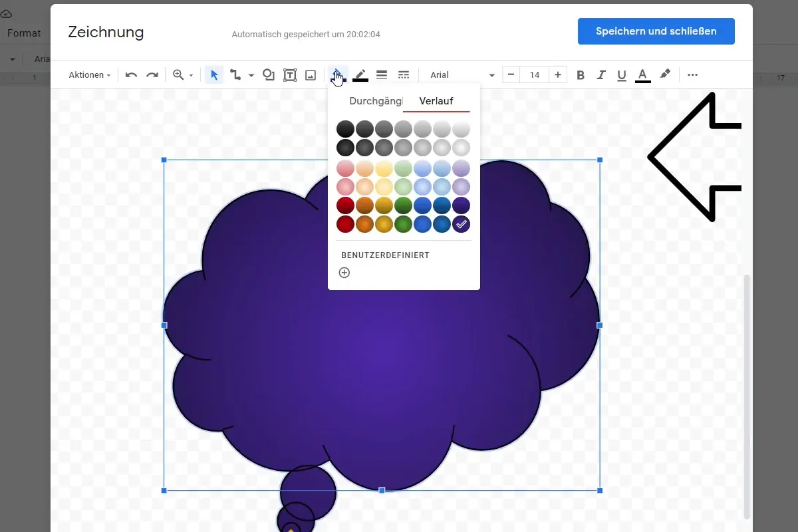Click the redo arrow icon
798x532 pixels.
click(x=152, y=75)
